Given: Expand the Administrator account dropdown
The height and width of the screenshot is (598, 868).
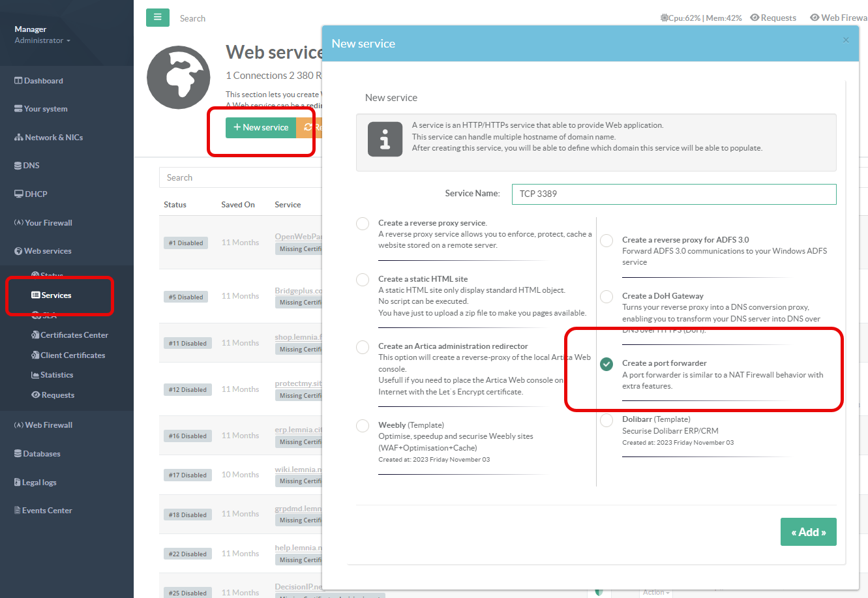Looking at the screenshot, I should (42, 40).
